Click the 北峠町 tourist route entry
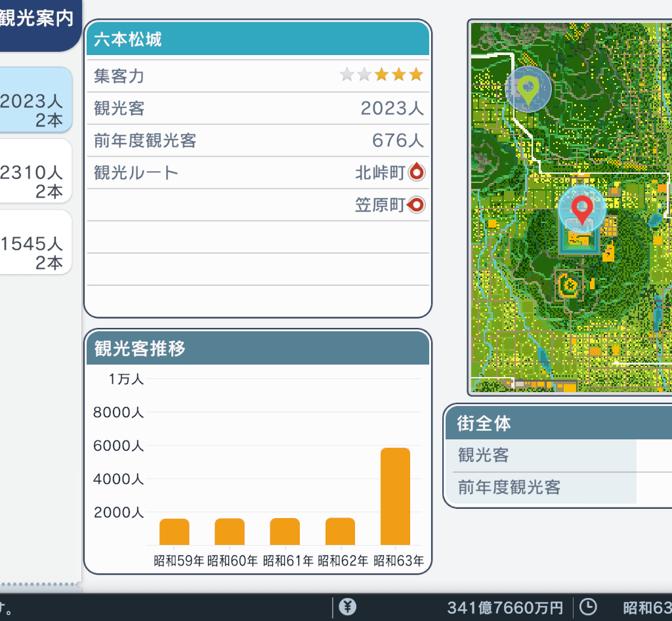This screenshot has height=621, width=672. click(x=379, y=173)
